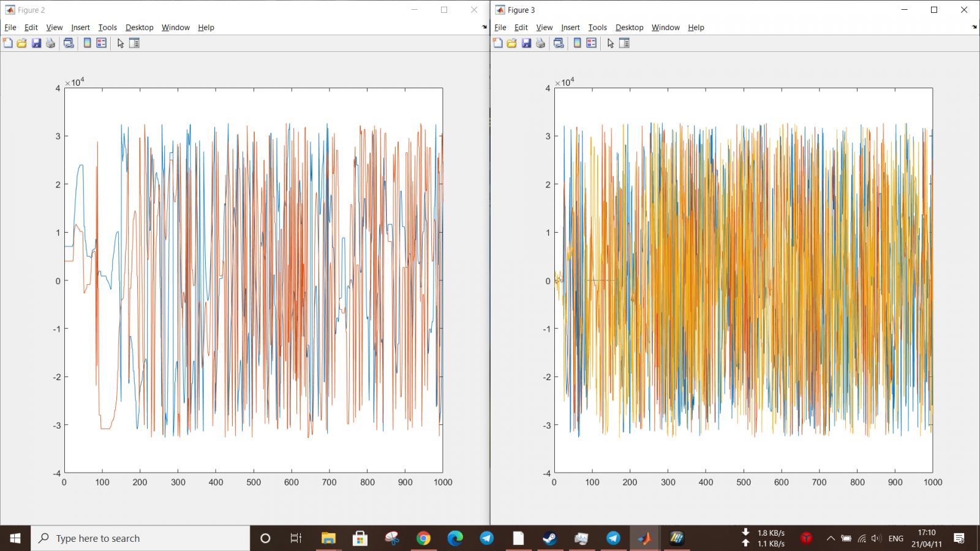Viewport: 980px width, 551px height.
Task: Toggle Insert Legend in Figure 2 toolbar
Action: coord(102,43)
